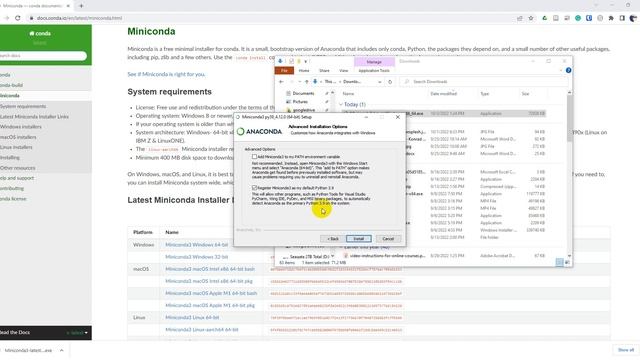
Task: Sort files by the Size column header
Action: point(525,94)
